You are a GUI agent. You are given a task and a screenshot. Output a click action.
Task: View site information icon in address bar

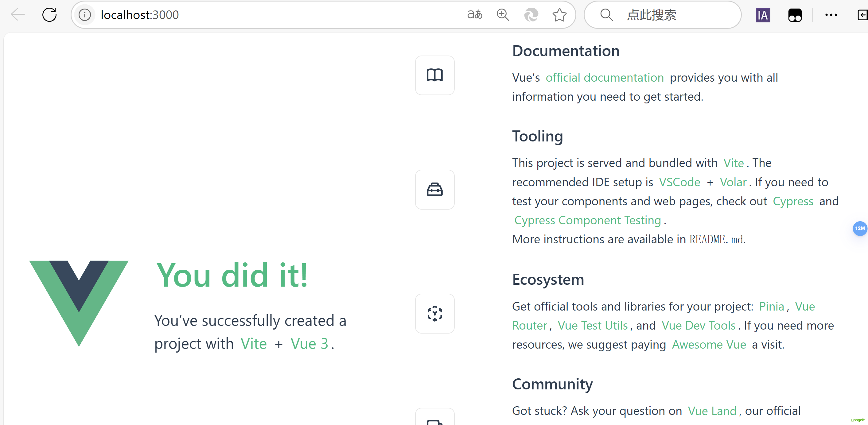pyautogui.click(x=84, y=15)
